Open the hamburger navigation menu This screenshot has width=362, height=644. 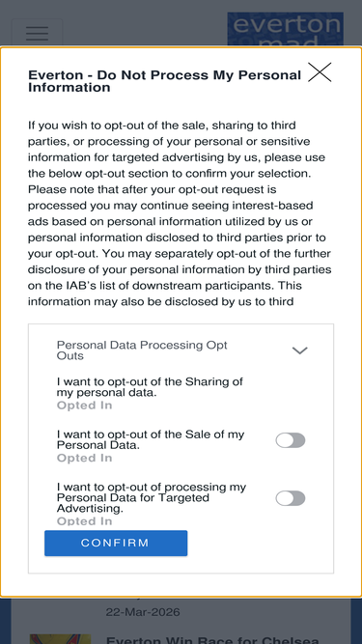coord(37,33)
